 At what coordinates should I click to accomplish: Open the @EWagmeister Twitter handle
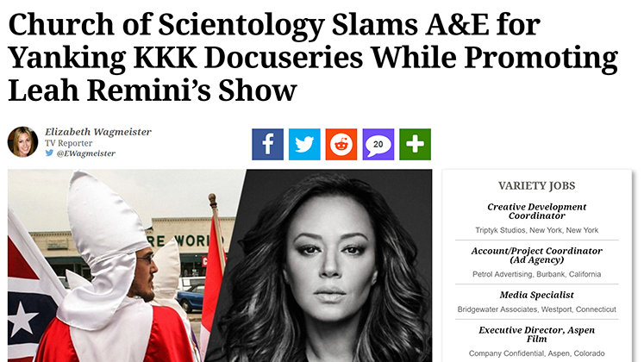pos(86,153)
